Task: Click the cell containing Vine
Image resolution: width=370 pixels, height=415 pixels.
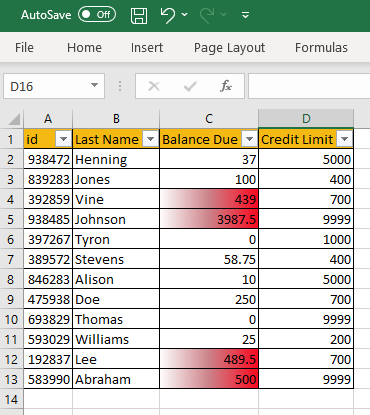Action: [x=116, y=199]
